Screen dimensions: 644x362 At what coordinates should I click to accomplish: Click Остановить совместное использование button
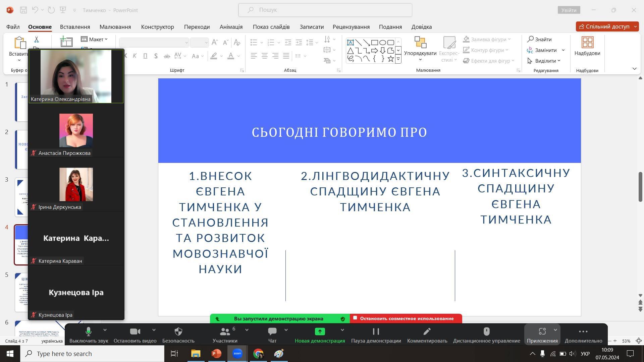[x=406, y=318]
